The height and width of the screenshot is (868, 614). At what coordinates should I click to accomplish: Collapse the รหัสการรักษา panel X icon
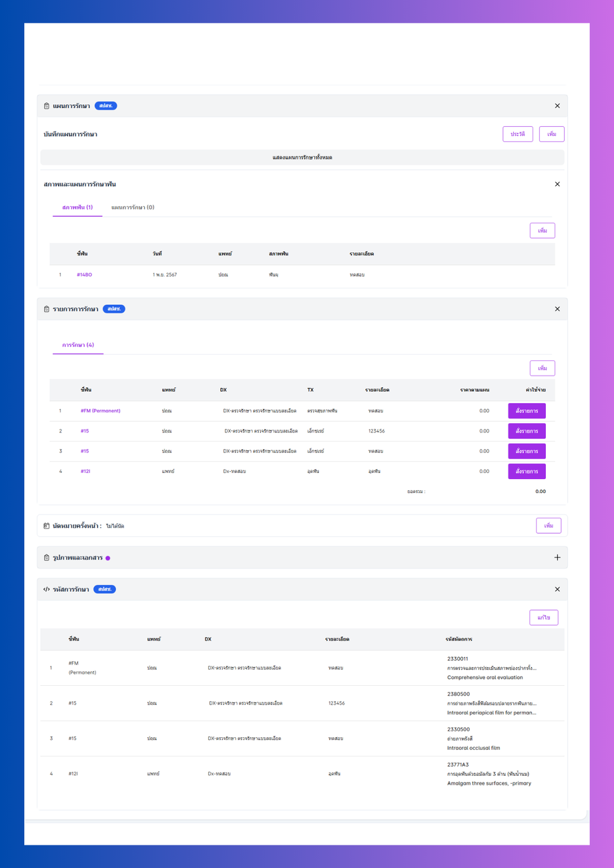(x=557, y=589)
